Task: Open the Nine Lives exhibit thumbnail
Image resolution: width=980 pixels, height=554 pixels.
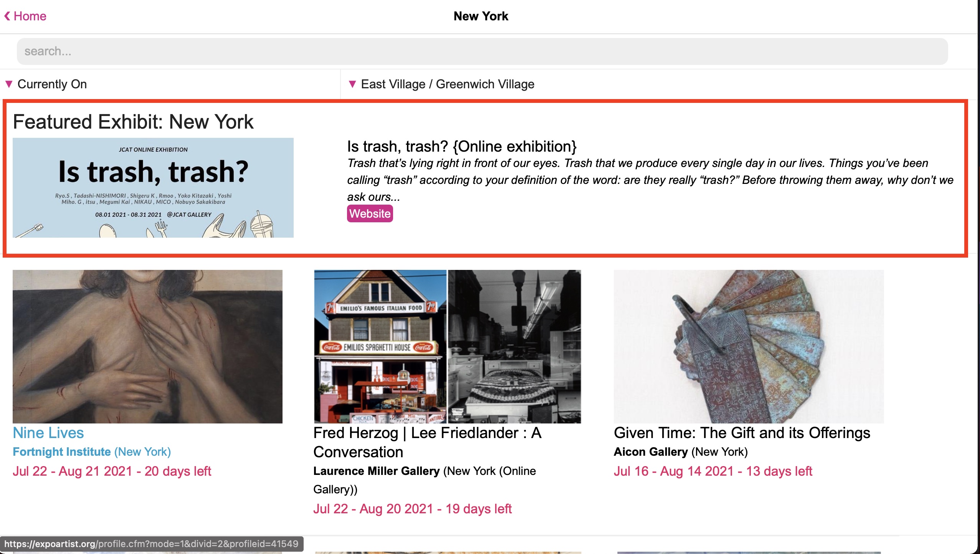Action: pyautogui.click(x=147, y=346)
